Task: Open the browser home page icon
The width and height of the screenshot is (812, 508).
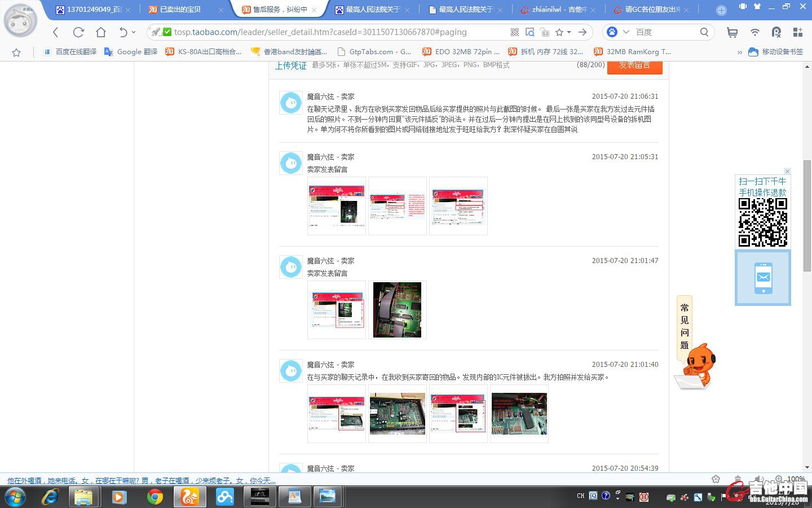Action: click(x=101, y=32)
